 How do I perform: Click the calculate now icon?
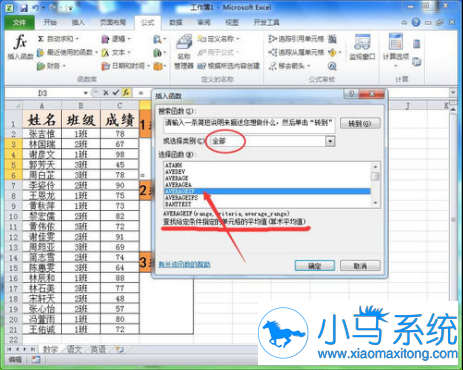coord(416,44)
